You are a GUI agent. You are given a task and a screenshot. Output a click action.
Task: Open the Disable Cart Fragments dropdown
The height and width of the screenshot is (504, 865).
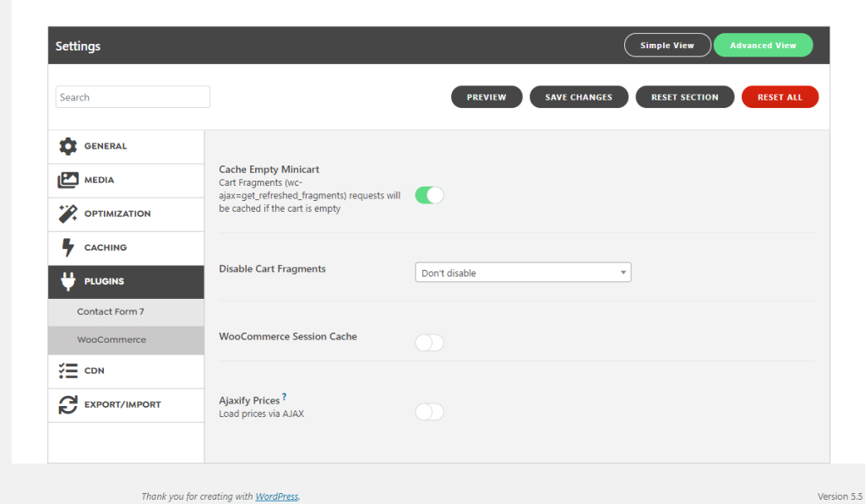(x=523, y=273)
